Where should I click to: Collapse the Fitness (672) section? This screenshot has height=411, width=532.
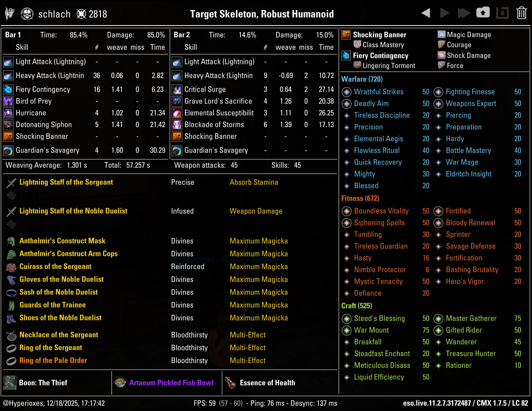pyautogui.click(x=360, y=198)
